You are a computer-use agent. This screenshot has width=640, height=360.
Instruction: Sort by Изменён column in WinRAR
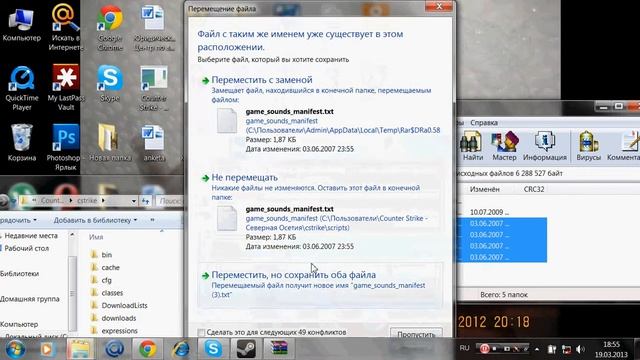coord(484,189)
